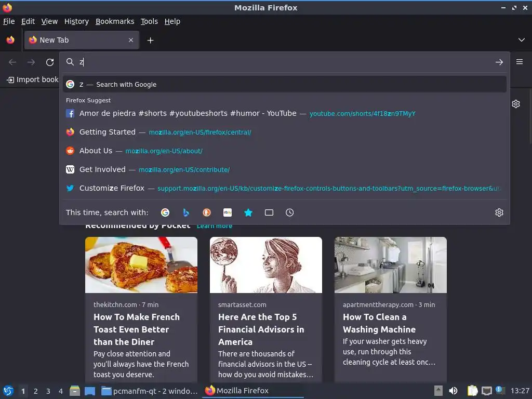
Task: Click the 13:27 clock in the taskbar
Action: [x=520, y=391]
